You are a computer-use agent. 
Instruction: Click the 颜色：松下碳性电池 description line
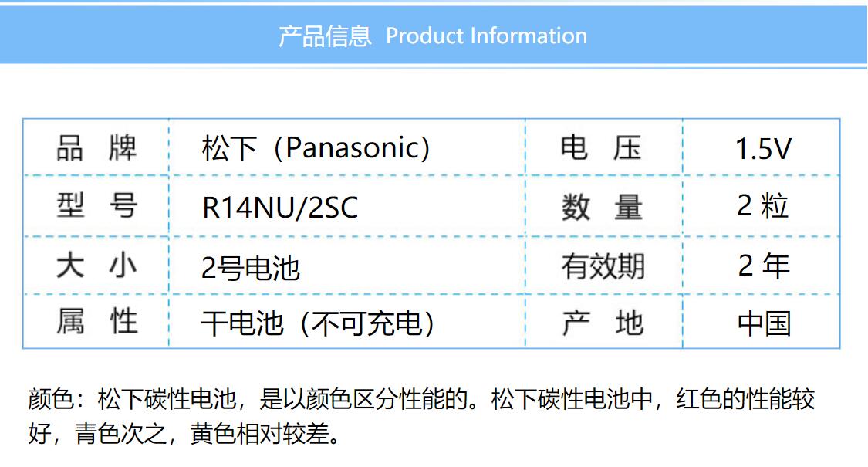point(421,400)
